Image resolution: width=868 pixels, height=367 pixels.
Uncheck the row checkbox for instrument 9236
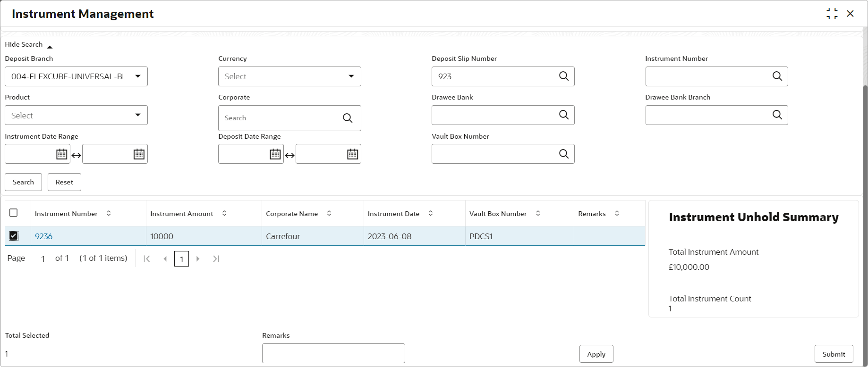14,236
